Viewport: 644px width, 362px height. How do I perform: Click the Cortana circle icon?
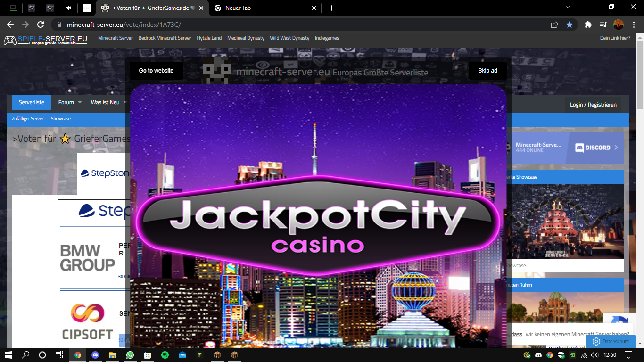coord(42,355)
